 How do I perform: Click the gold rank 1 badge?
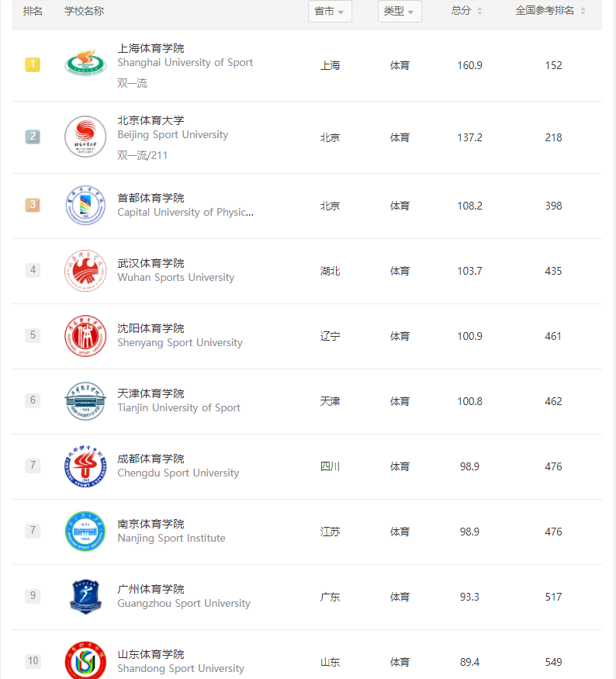(33, 64)
